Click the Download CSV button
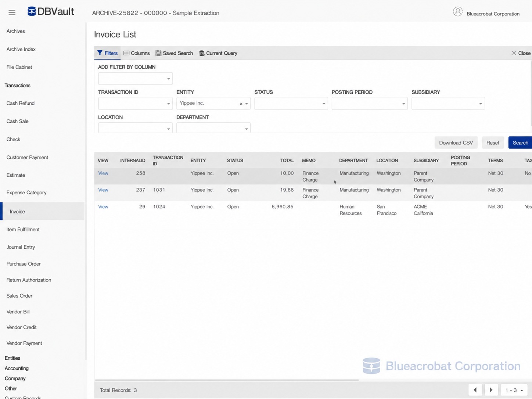 pos(456,143)
